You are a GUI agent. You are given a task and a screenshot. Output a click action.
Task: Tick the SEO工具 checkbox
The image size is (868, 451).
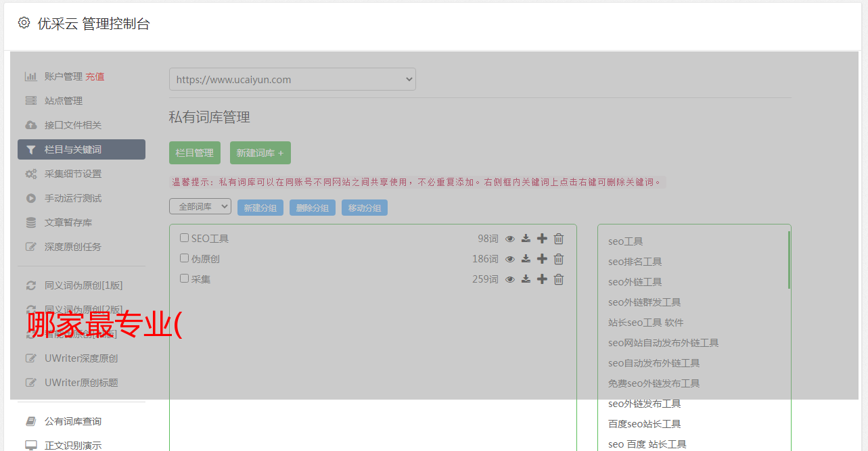[184, 238]
